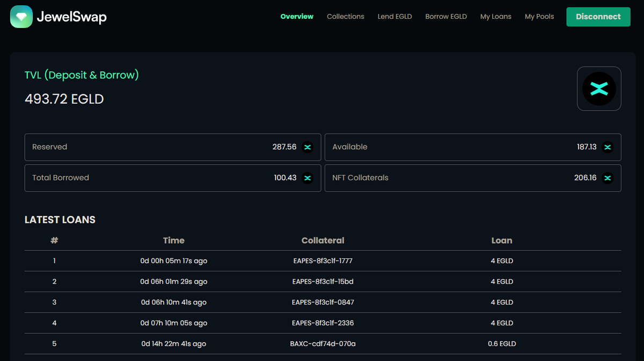The height and width of the screenshot is (361, 644).
Task: Click time 0d 06h 10m 41s ago
Action: click(x=174, y=302)
